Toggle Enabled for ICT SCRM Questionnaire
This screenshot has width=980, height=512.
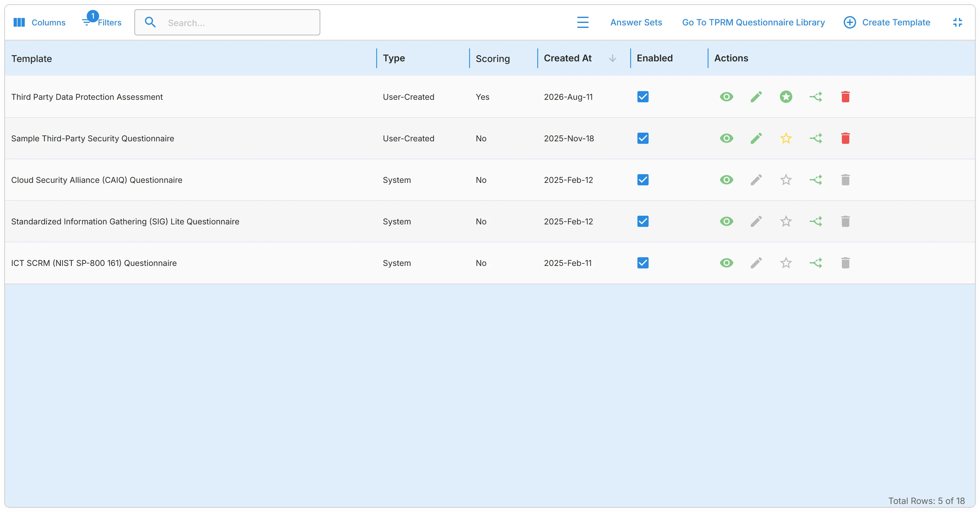point(643,263)
